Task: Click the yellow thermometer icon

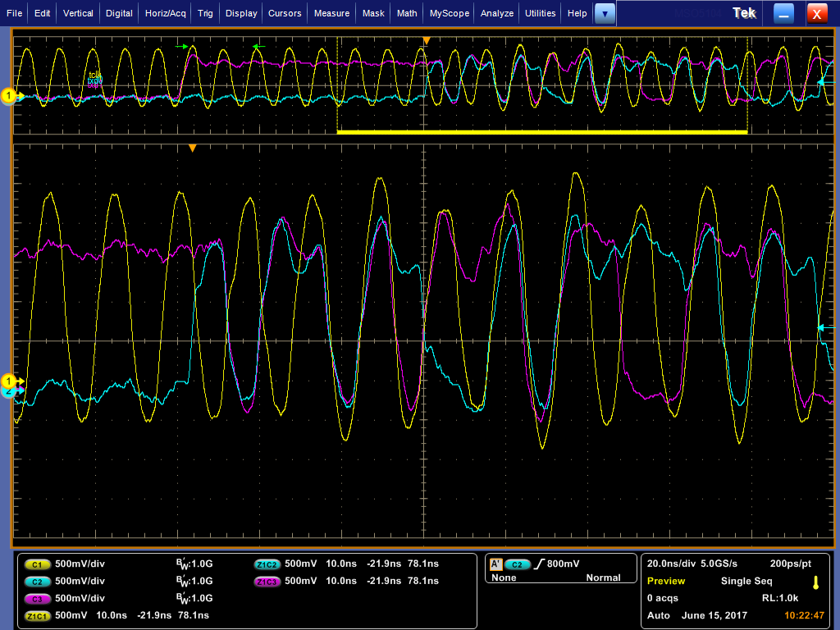Action: (816, 582)
